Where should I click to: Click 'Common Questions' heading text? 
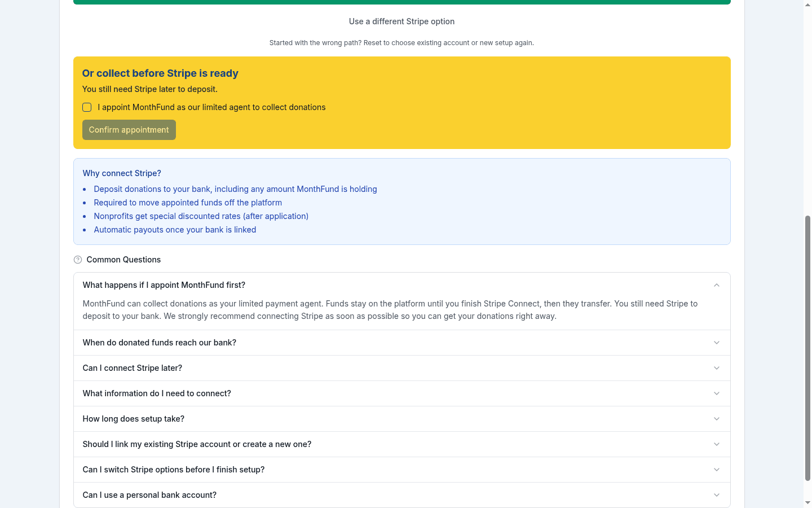(x=123, y=260)
